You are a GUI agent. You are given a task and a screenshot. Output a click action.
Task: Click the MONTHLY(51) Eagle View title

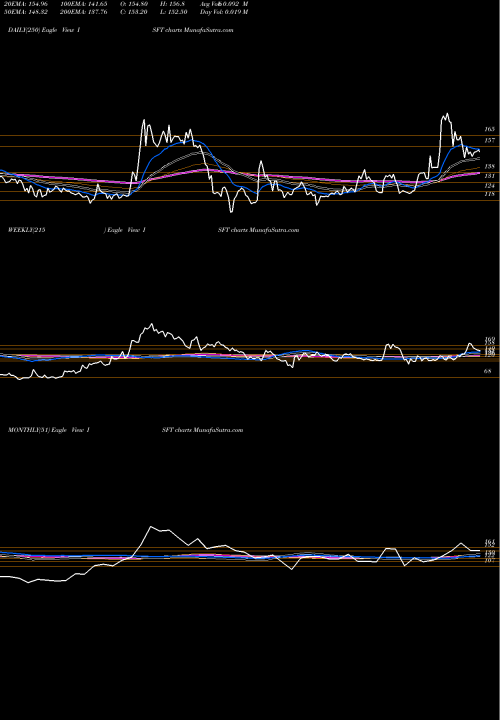(x=49, y=430)
